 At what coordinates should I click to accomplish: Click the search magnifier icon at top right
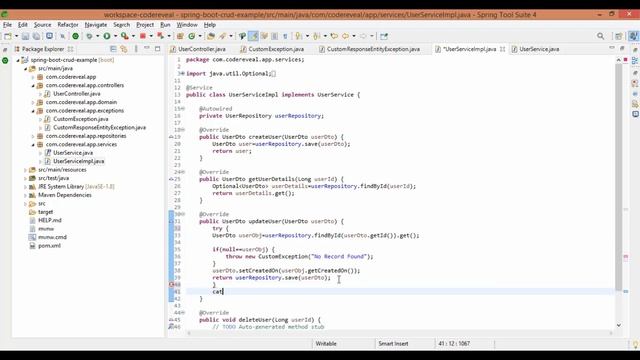[600, 36]
